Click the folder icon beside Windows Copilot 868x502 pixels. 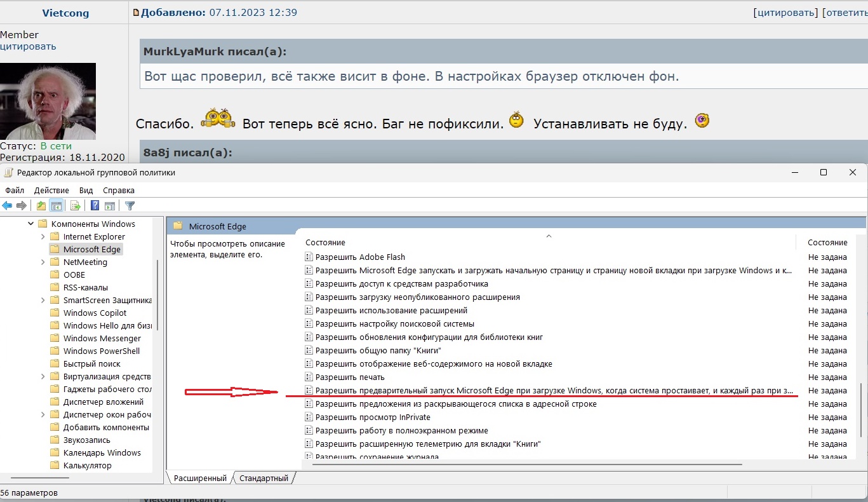pyautogui.click(x=55, y=313)
